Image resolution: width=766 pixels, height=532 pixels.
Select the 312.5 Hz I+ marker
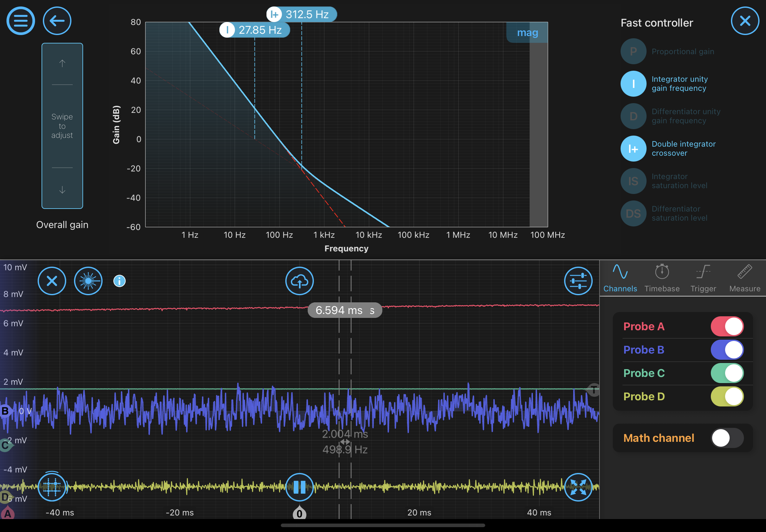pyautogui.click(x=302, y=14)
